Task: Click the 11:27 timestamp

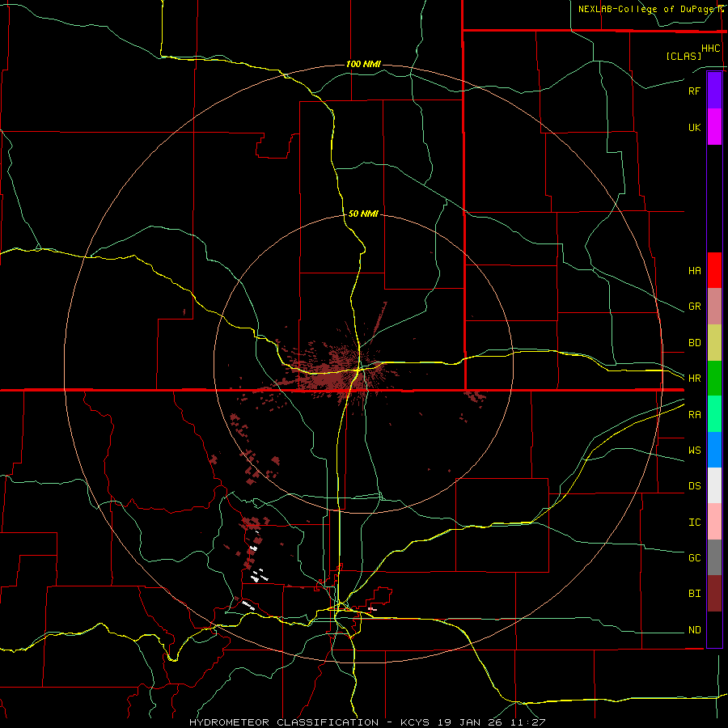Action: [x=528, y=722]
